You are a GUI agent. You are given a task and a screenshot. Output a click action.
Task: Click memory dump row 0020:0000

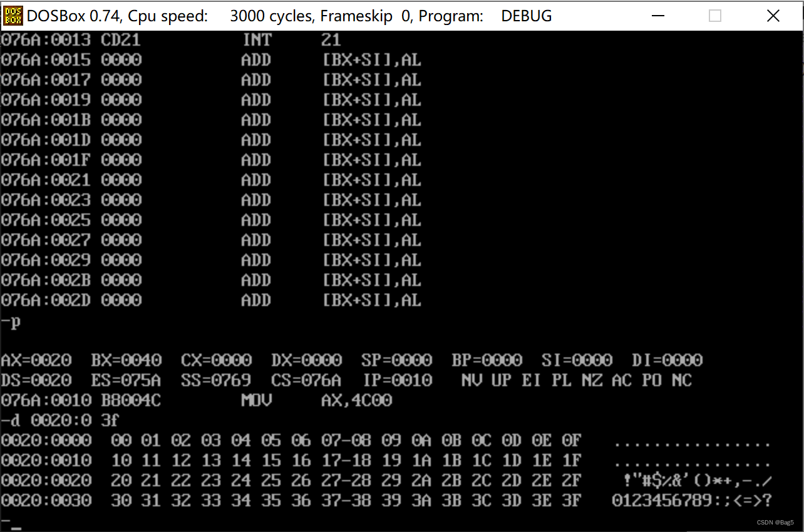(386, 441)
